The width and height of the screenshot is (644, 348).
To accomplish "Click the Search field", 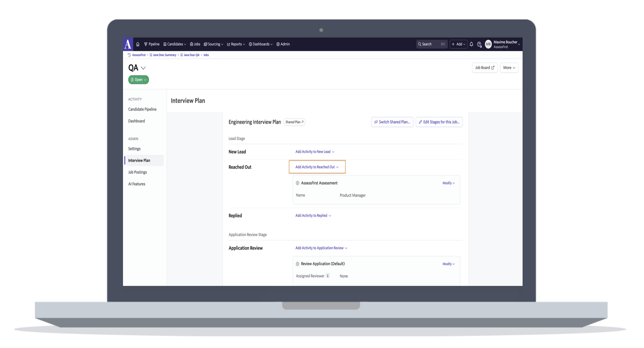I will pyautogui.click(x=431, y=44).
